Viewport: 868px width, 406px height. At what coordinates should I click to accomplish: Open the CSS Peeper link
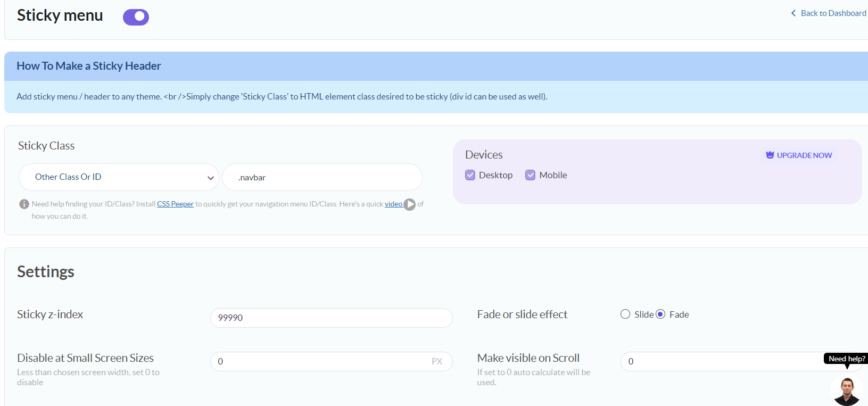coord(175,204)
